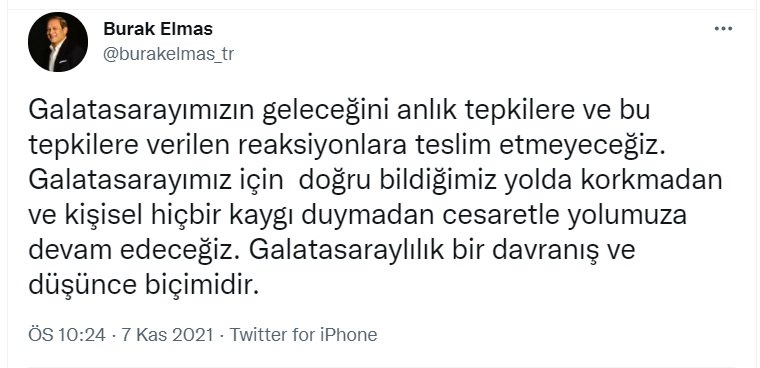Screen dimensions: 760x368
Task: Click the @burakelmas_tr handle
Action: tap(169, 54)
